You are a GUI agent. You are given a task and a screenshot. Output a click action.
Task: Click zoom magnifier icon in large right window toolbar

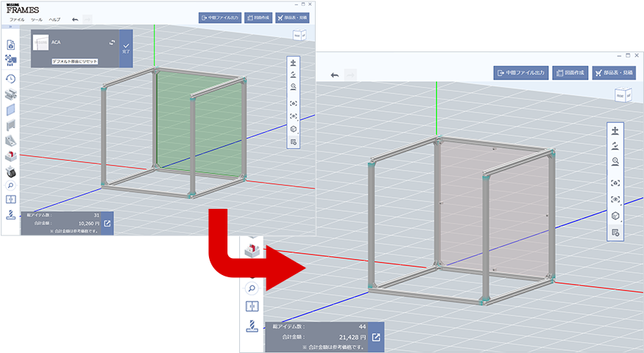[x=615, y=161]
